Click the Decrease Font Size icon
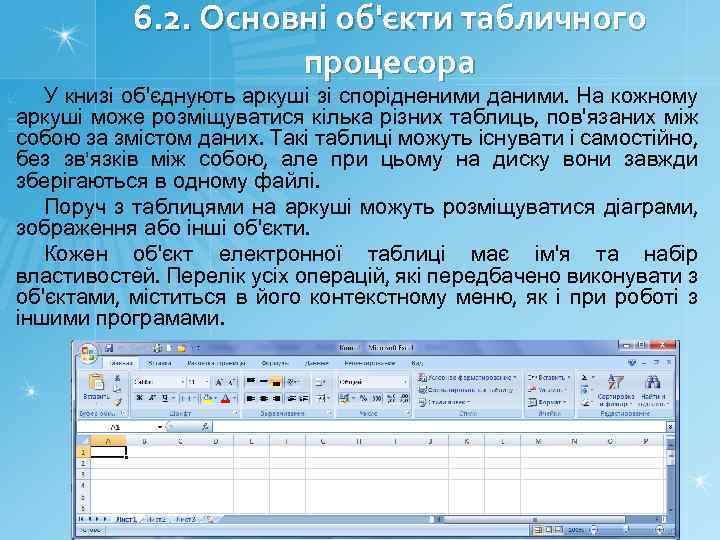This screenshot has height=540, width=720. coord(232,382)
